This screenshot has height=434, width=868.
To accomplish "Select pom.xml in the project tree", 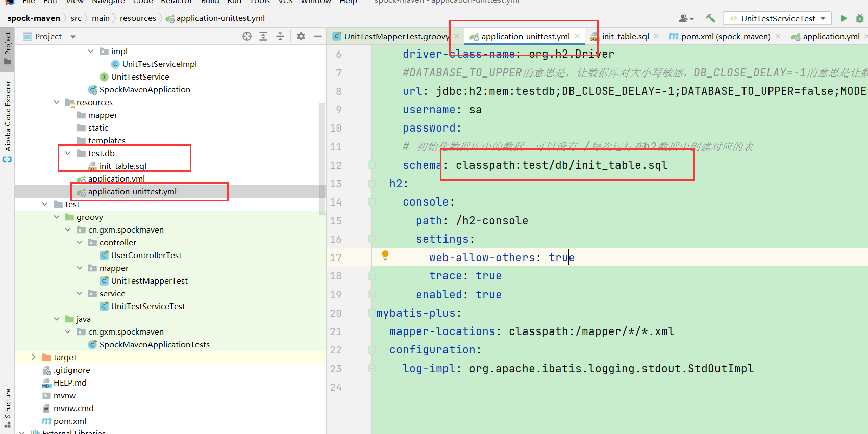I will (x=69, y=421).
